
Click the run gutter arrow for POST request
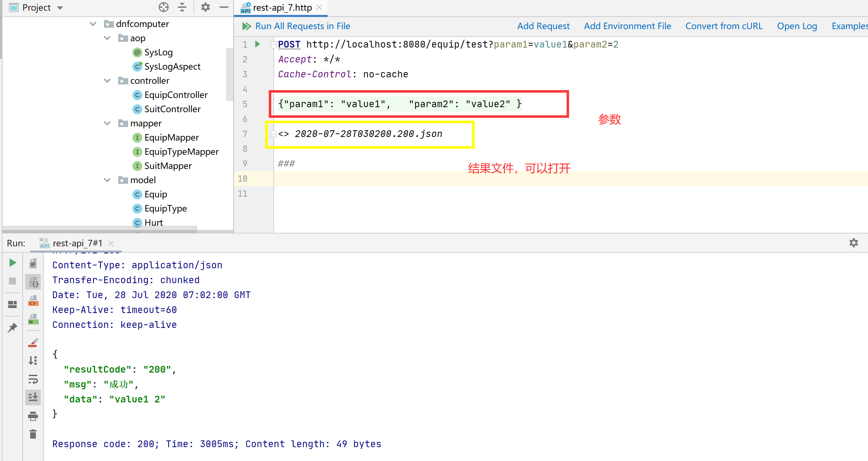pos(258,44)
